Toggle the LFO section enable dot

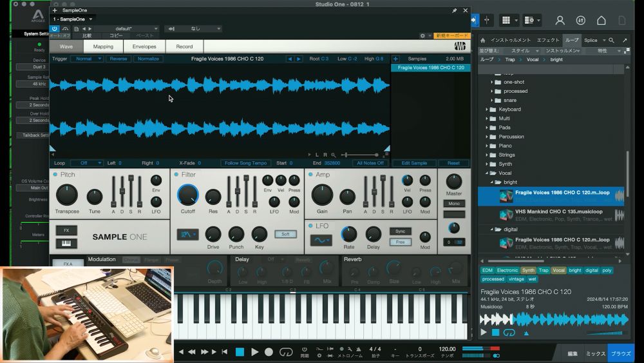[x=310, y=226]
